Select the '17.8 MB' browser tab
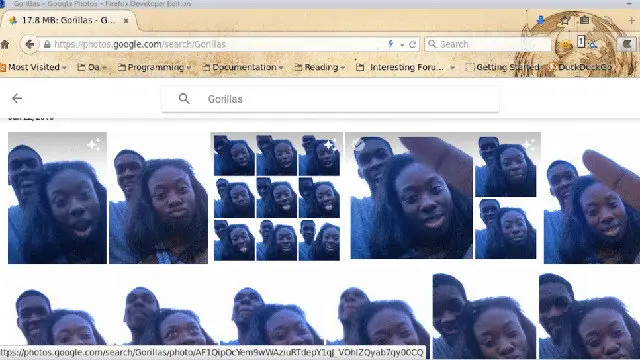This screenshot has width=640, height=360. [68, 20]
